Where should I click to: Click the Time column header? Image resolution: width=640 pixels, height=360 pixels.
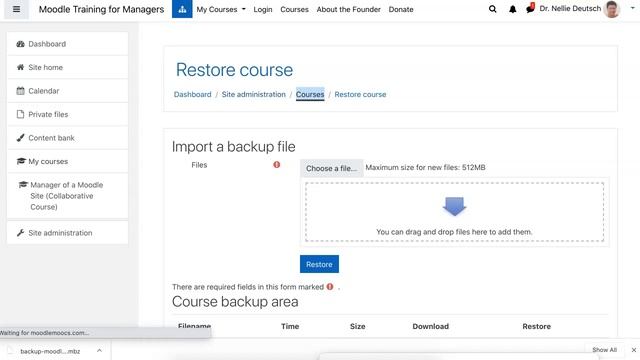coord(290,326)
